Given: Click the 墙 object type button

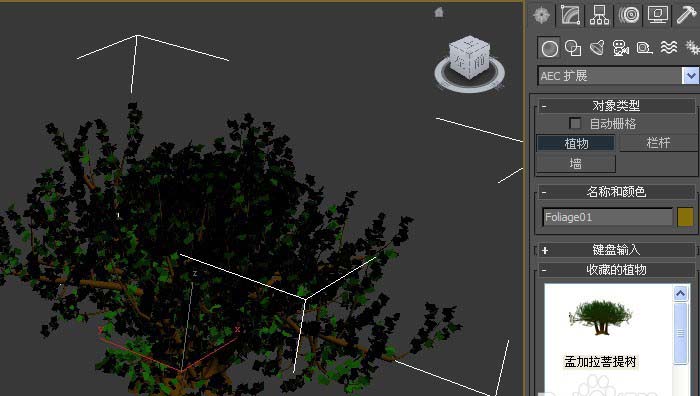Looking at the screenshot, I should (575, 163).
